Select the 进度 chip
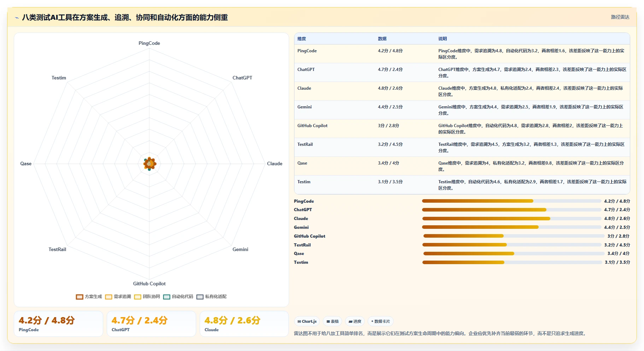 355,321
